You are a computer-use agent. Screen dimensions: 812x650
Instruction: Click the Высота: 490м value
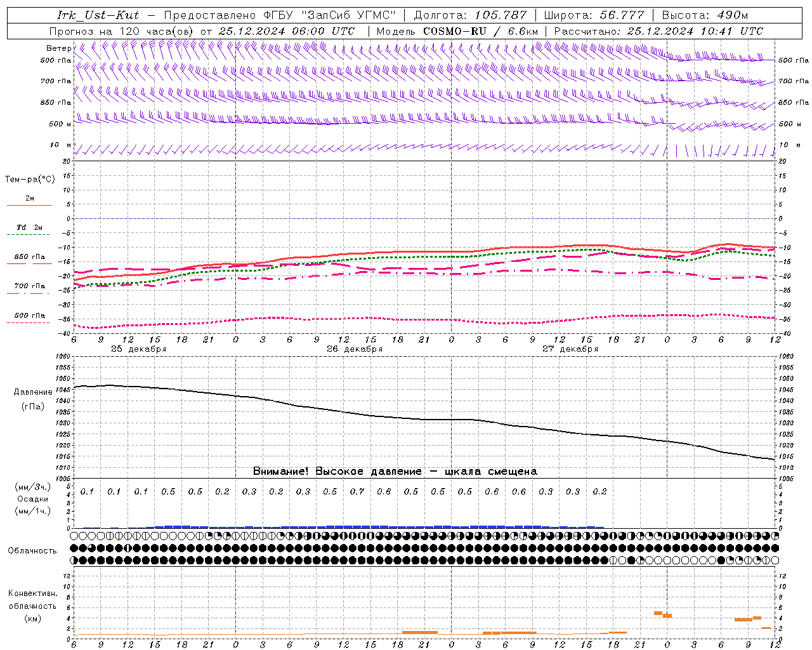pyautogui.click(x=705, y=15)
